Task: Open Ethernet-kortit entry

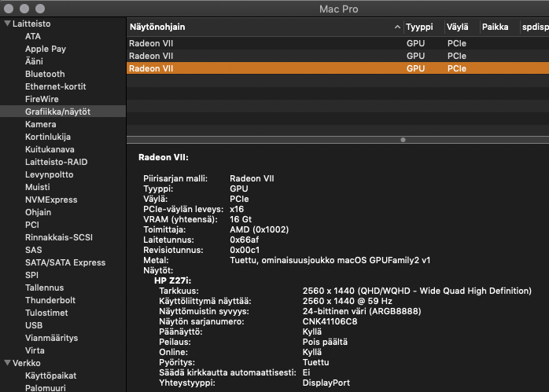Action: tap(55, 86)
